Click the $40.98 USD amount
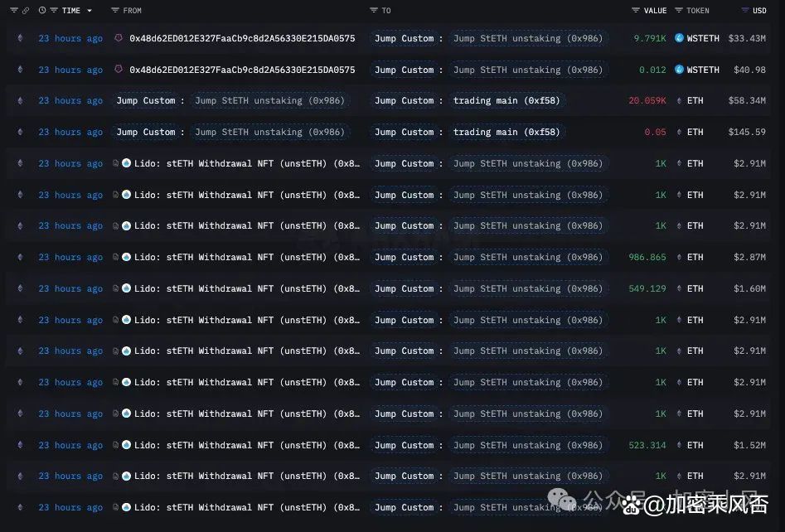 pos(749,70)
